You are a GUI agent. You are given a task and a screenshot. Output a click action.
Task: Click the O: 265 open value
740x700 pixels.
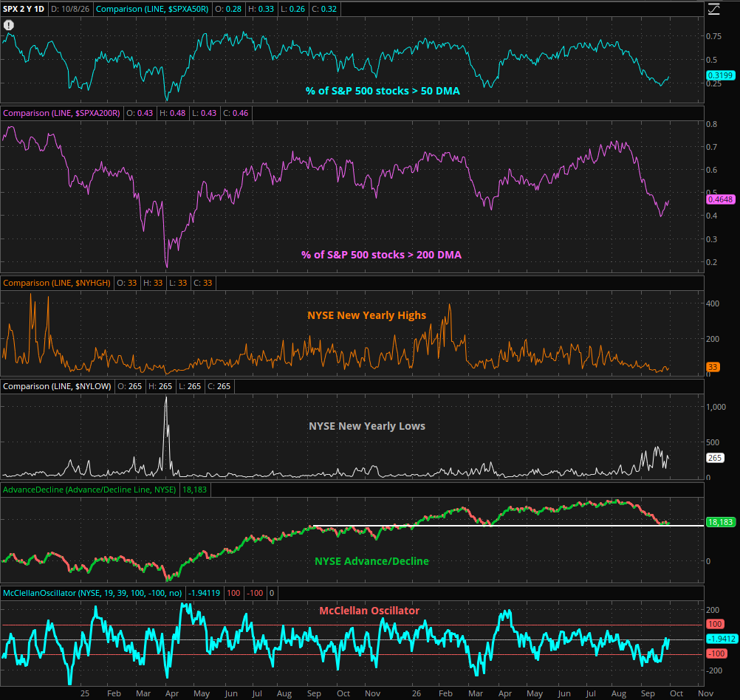point(130,386)
